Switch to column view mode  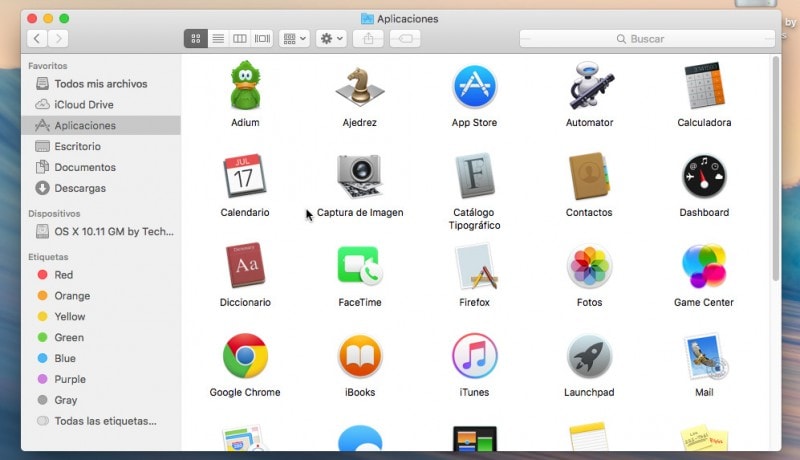(x=240, y=38)
